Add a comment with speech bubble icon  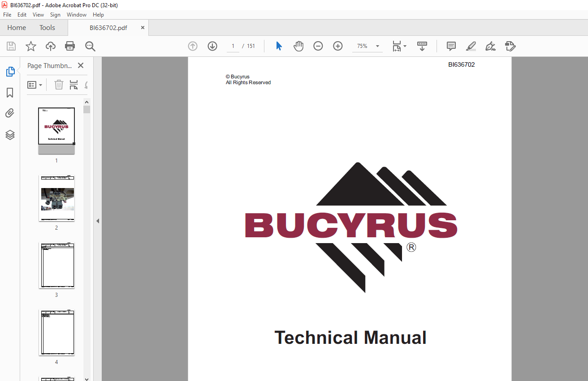[x=451, y=46]
